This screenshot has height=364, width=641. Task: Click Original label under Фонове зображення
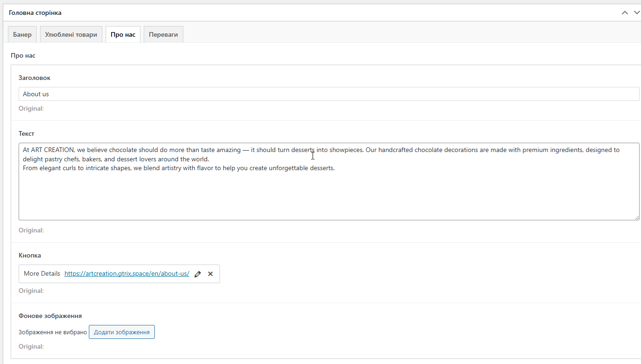pyautogui.click(x=31, y=346)
